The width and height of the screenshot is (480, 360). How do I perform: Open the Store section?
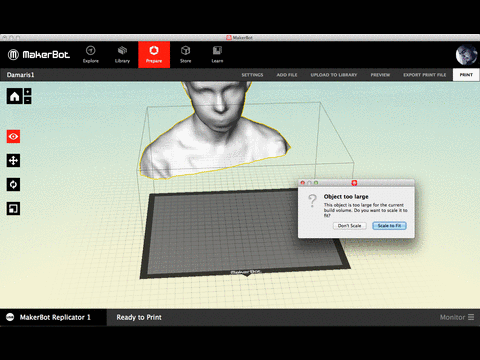[x=186, y=55]
